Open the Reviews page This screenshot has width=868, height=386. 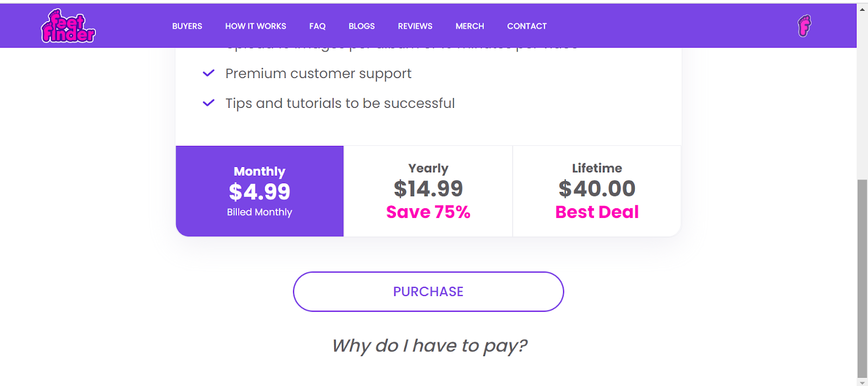click(x=415, y=26)
